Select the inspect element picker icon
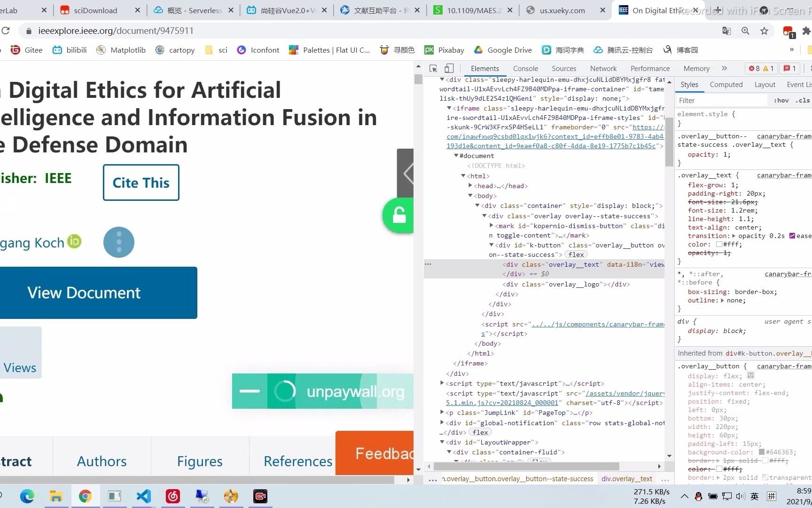The image size is (812, 508). point(433,69)
